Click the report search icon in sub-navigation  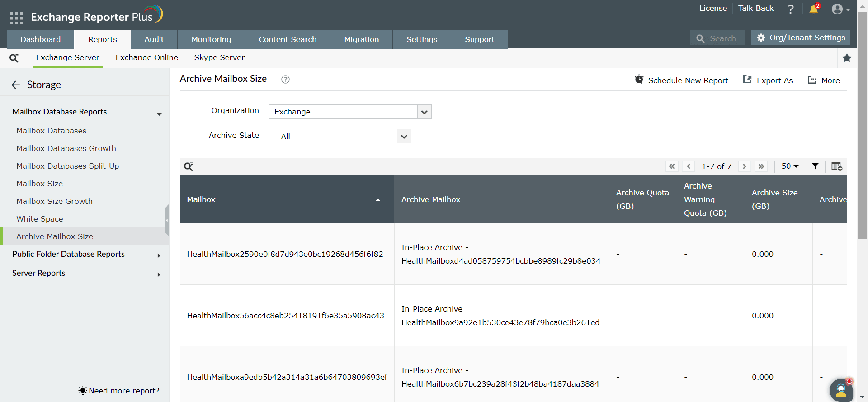[14, 58]
